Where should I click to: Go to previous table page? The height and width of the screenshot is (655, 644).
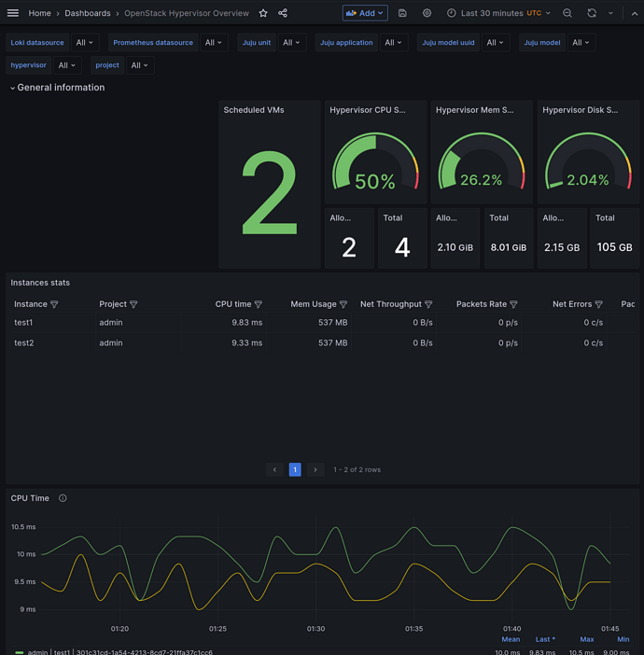pyautogui.click(x=274, y=469)
